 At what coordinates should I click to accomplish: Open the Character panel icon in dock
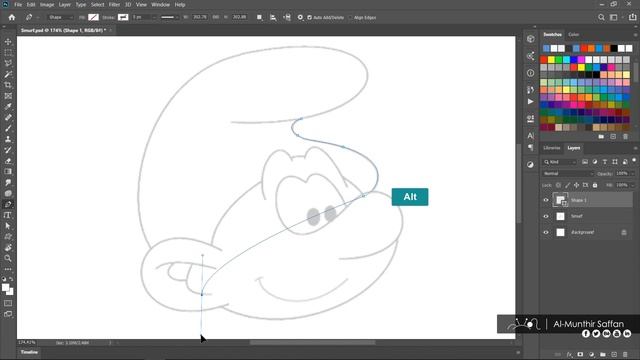tap(530, 136)
